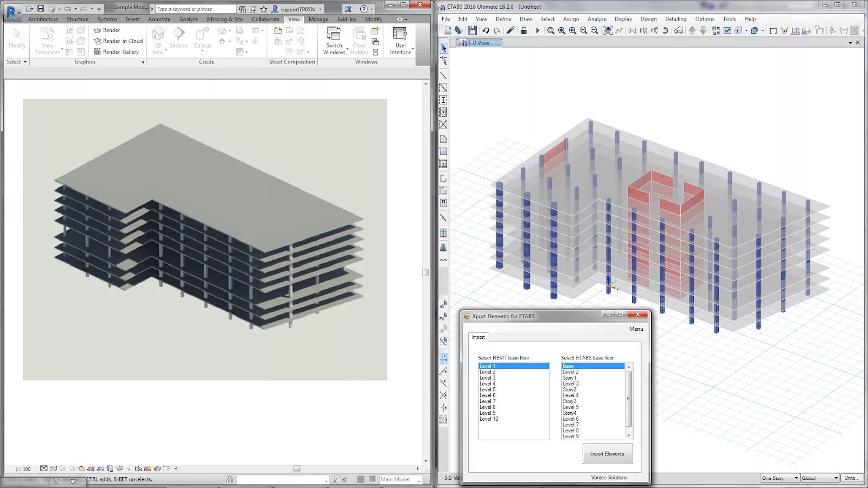Viewport: 868px width, 488px height.
Task: Open Revit favorites star icon
Action: pos(264,9)
